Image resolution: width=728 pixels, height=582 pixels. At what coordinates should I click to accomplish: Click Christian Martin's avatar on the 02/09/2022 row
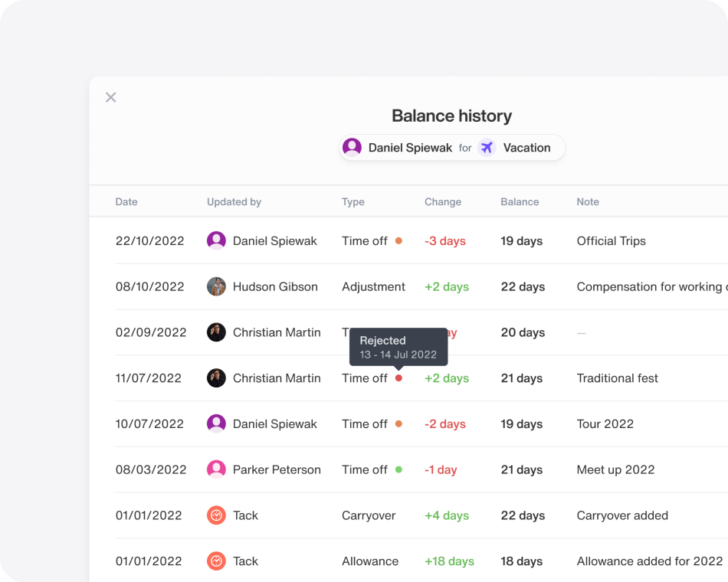pyautogui.click(x=216, y=332)
